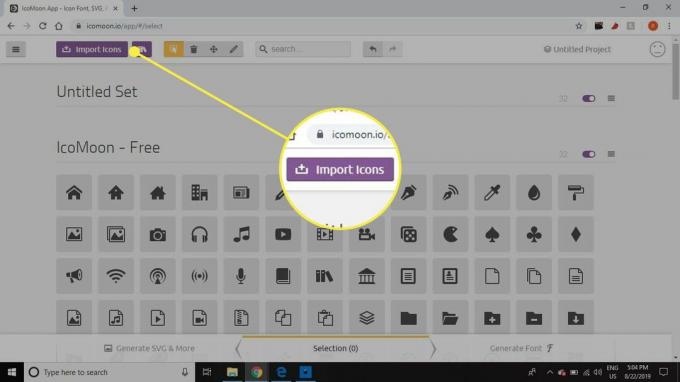Select the diamond suit icon
Image resolution: width=680 pixels, height=382 pixels.
[x=575, y=235]
